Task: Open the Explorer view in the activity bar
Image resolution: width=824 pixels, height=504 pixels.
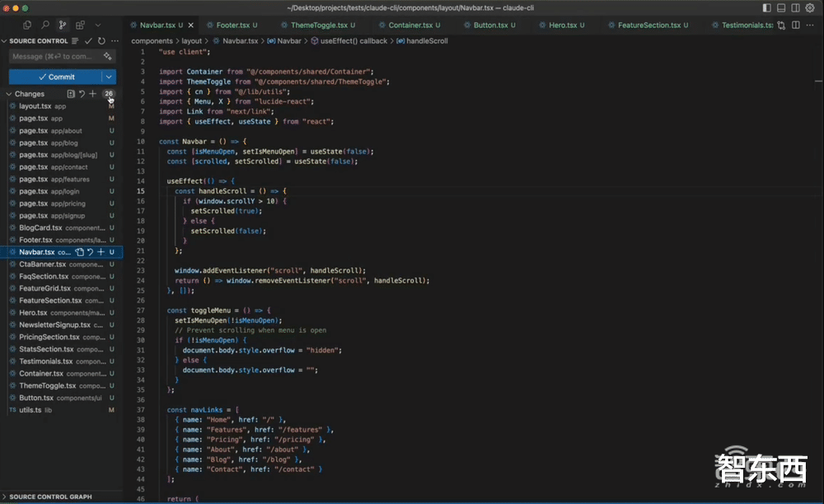Action: [27, 26]
